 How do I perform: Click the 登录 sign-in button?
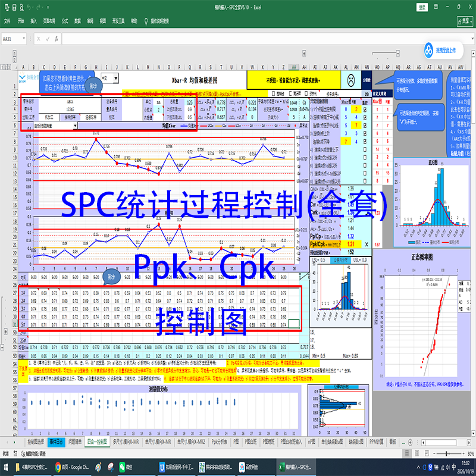(x=422, y=7)
